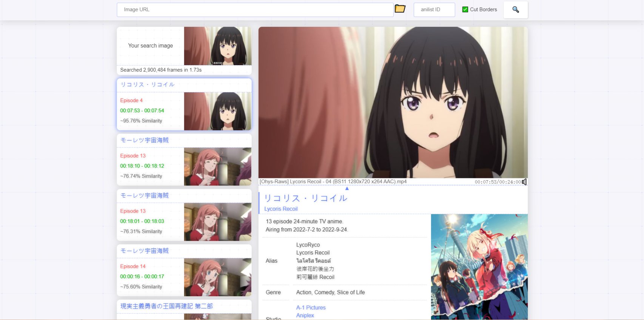Focus the anilist ID input field

(x=434, y=10)
